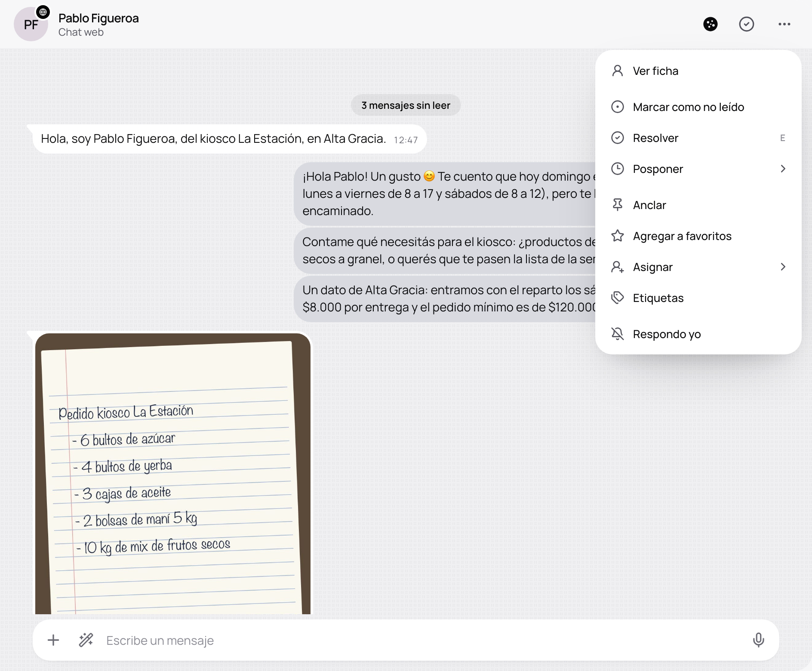Click the 12:47 message timestamp
The image size is (812, 671).
[406, 140]
